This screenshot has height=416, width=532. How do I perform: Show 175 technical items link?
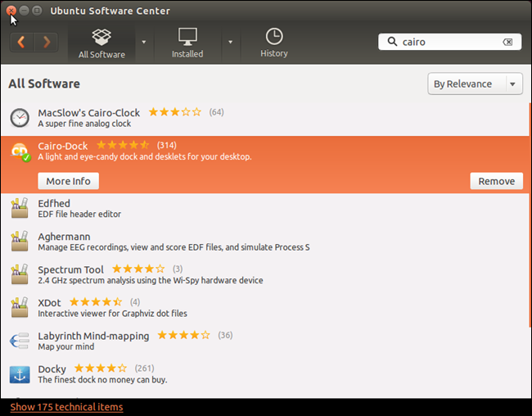coord(66,407)
